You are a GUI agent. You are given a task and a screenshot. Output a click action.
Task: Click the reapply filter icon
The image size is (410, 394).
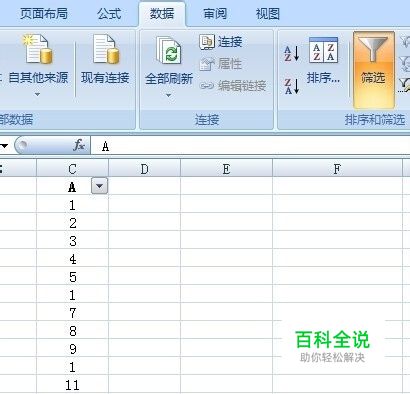[405, 64]
